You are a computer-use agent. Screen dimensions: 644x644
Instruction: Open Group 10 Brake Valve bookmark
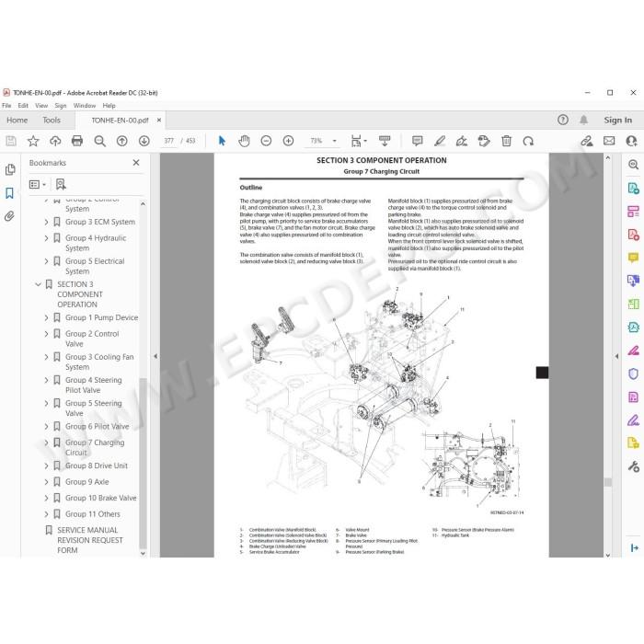(x=100, y=498)
